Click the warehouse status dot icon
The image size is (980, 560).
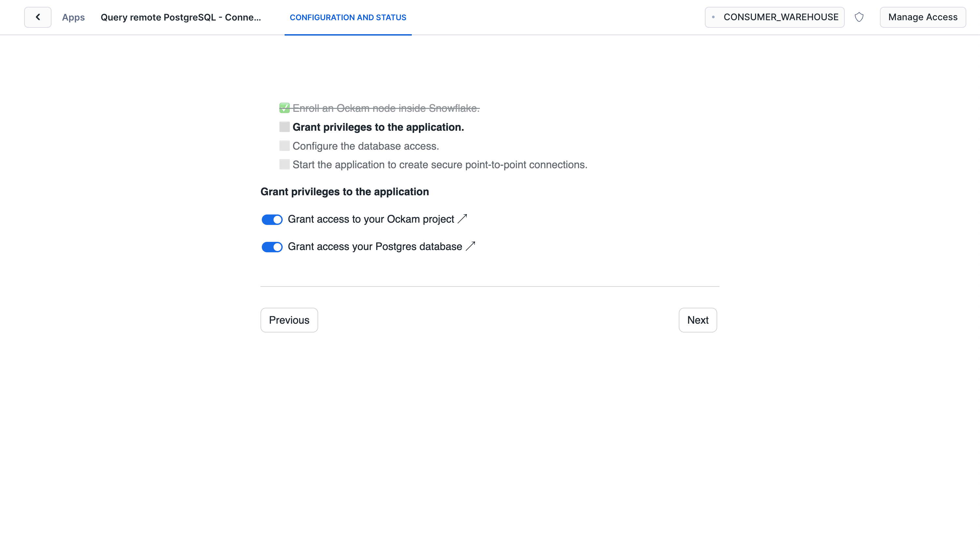coord(713,17)
